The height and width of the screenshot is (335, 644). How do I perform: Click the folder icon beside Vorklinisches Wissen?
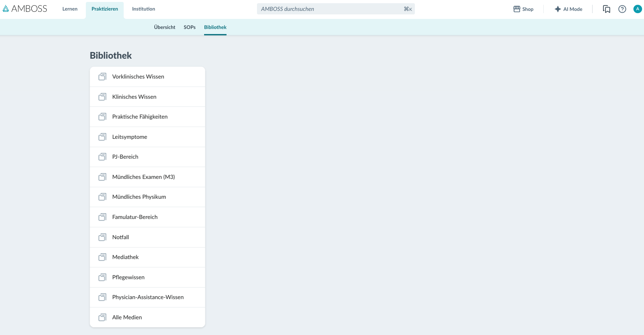pyautogui.click(x=102, y=77)
